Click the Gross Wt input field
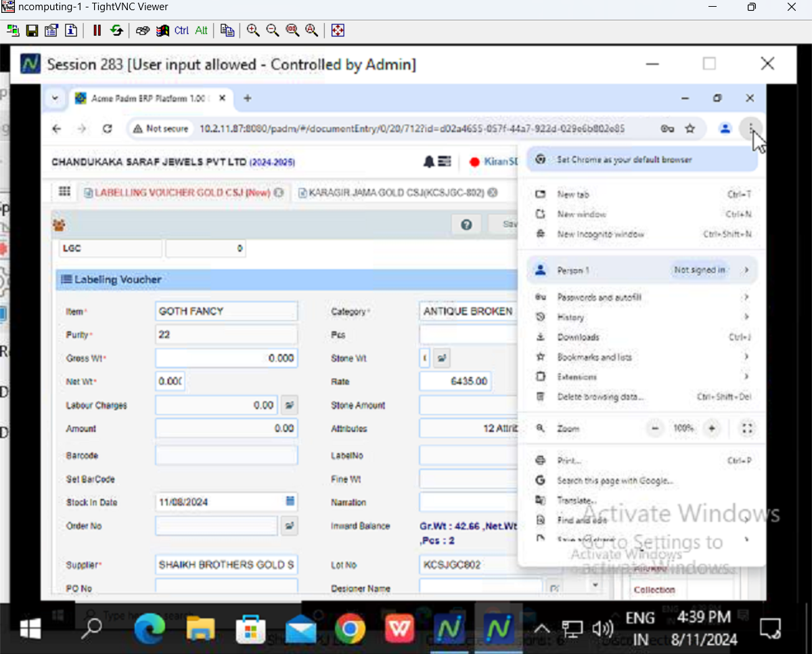 (226, 358)
